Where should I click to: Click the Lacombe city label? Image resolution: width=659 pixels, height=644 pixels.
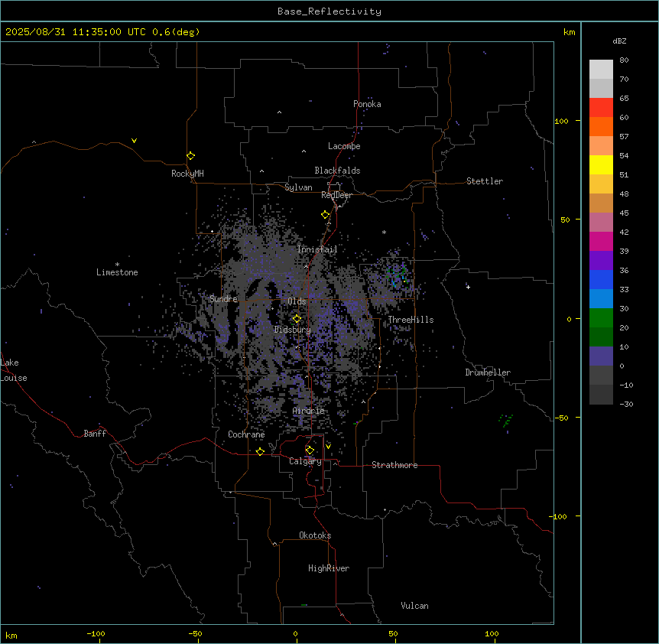tap(344, 146)
